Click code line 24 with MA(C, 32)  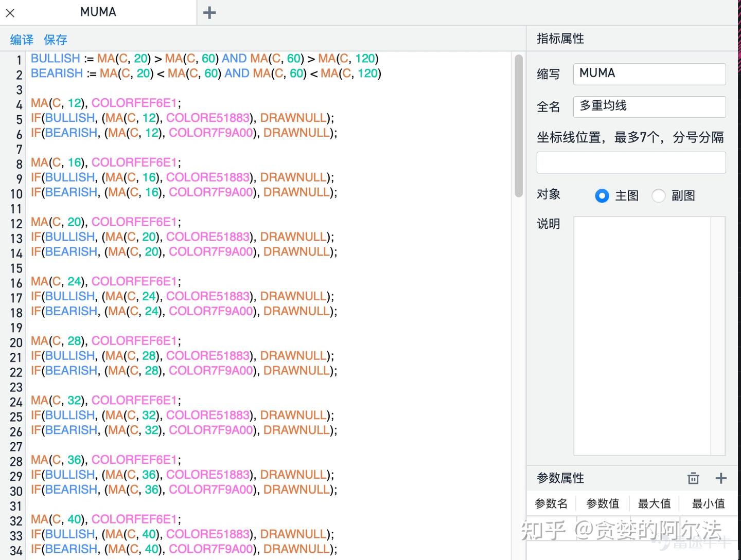(x=105, y=401)
